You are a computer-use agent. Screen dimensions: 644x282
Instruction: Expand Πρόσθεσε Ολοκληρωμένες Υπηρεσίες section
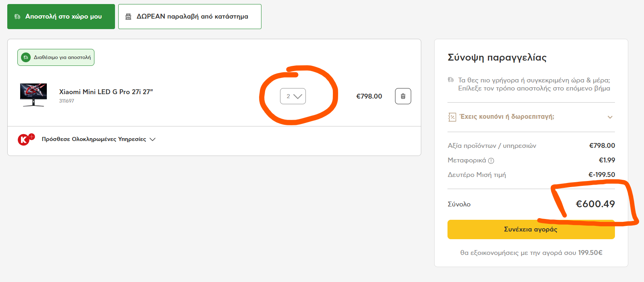coord(98,139)
